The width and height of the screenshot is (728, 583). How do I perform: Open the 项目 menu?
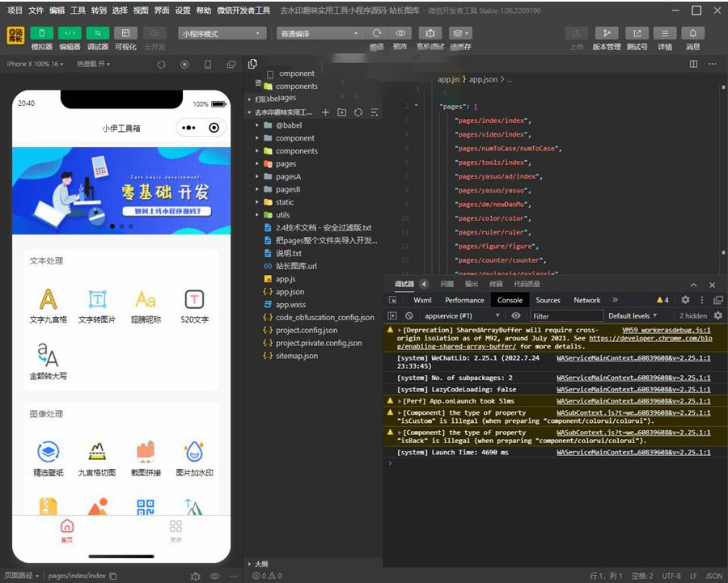(15, 11)
